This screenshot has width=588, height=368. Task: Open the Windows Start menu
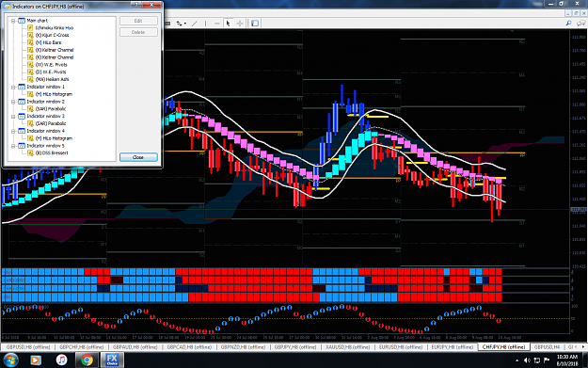[10, 360]
